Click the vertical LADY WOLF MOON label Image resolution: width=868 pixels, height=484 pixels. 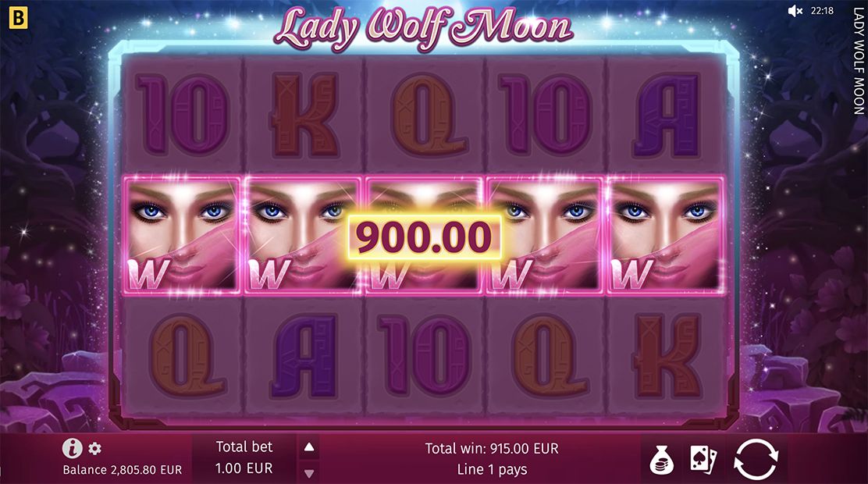pos(859,61)
